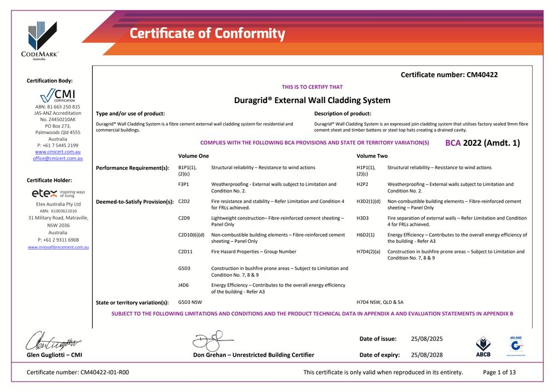Open the www.innovafibrecement.com.au link
This screenshot has width=555, height=392.
point(58,247)
